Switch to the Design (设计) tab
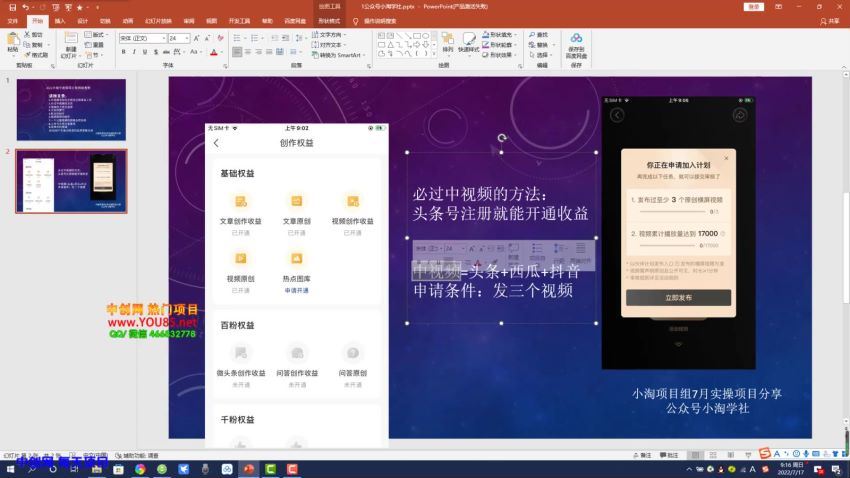The height and width of the screenshot is (478, 850). coord(82,21)
